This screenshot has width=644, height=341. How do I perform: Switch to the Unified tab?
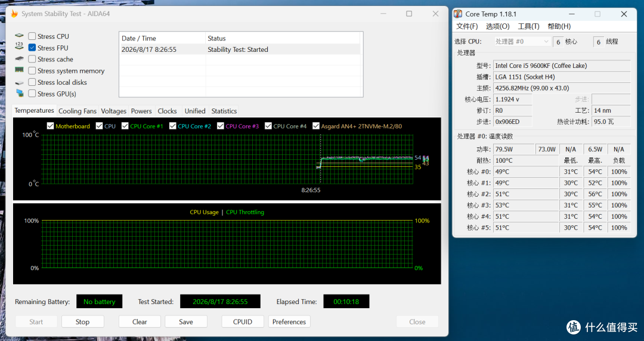pyautogui.click(x=194, y=111)
